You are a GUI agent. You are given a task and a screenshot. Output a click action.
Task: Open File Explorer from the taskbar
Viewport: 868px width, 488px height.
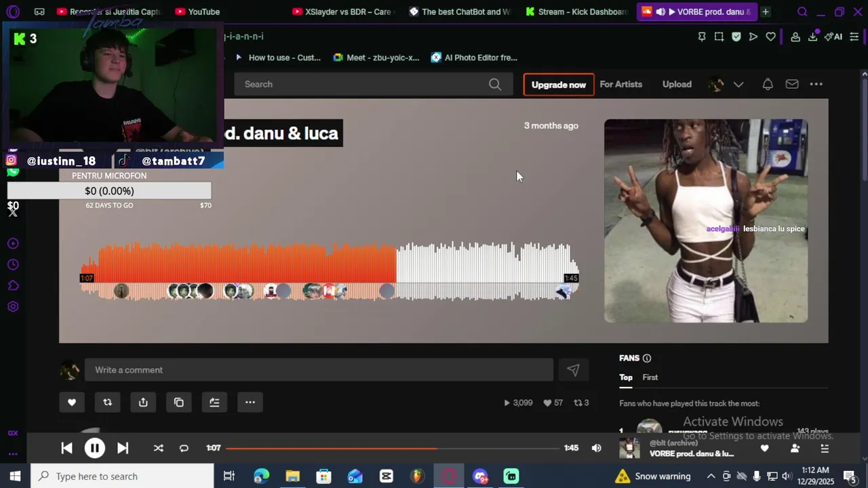click(292, 476)
